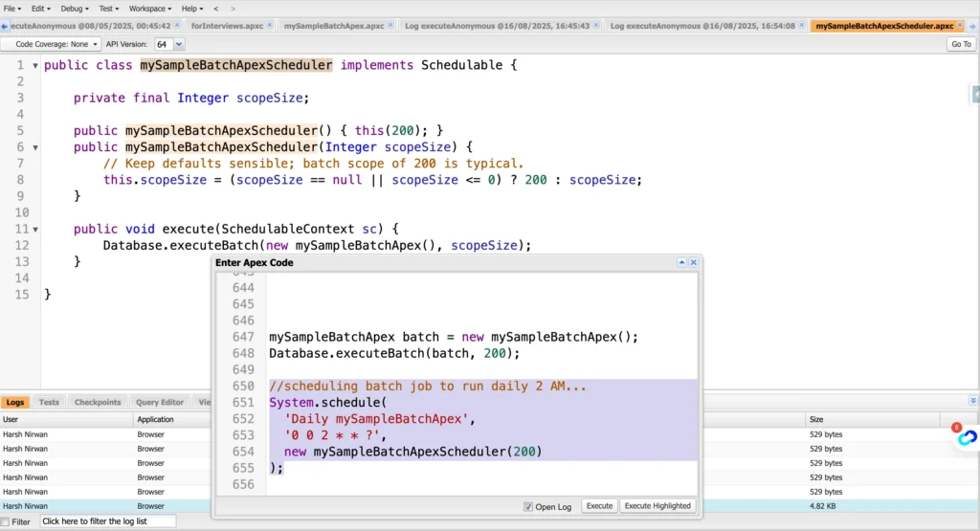Click the 'Daily mySampleBatchApex' string on line 652
This screenshot has height=531, width=980.
(375, 419)
